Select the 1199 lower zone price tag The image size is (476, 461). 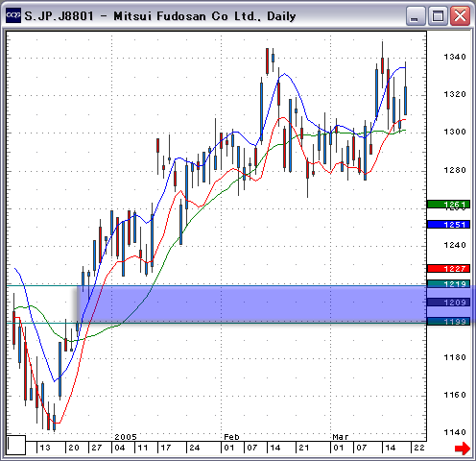click(448, 322)
